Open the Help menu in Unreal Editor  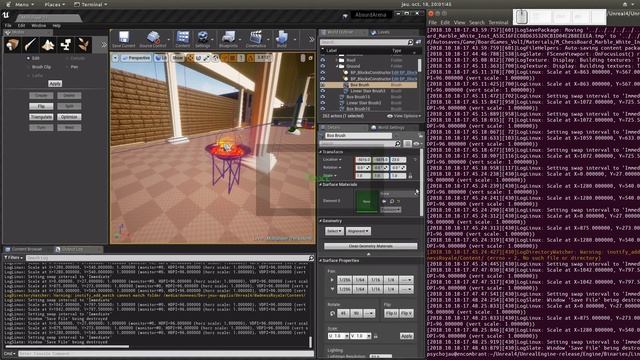(57, 25)
